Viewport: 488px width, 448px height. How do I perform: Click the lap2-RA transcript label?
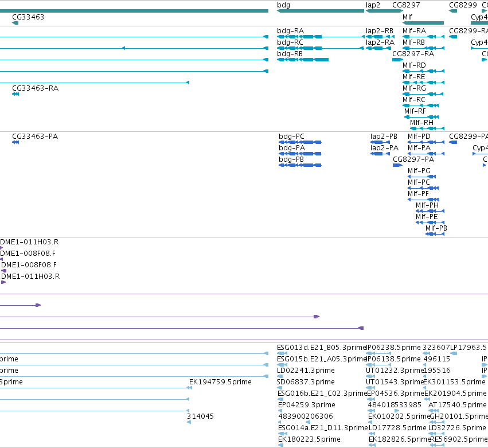(380, 42)
